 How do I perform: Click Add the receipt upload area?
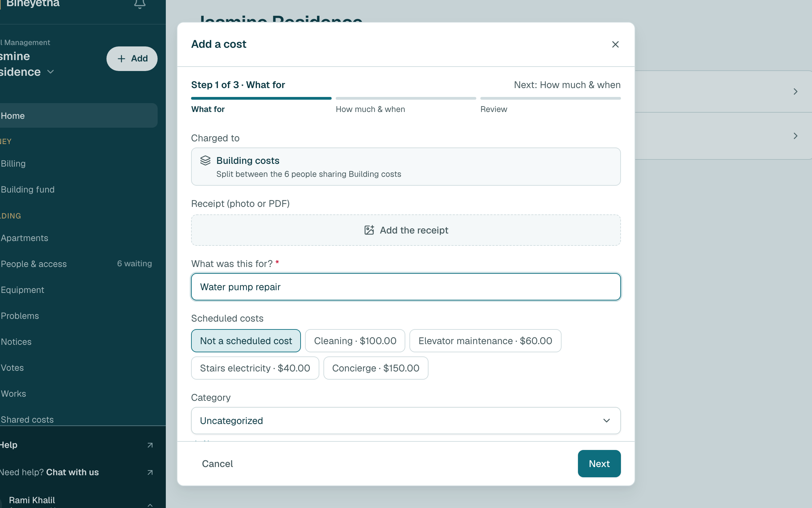tap(406, 230)
